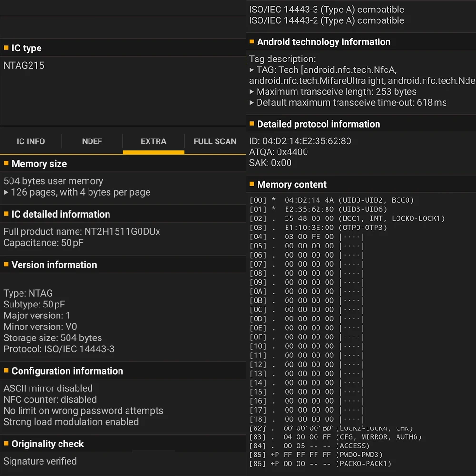Select the Protocol: ISO/IEC 14443-3 line
476x476 pixels.
coord(59,349)
